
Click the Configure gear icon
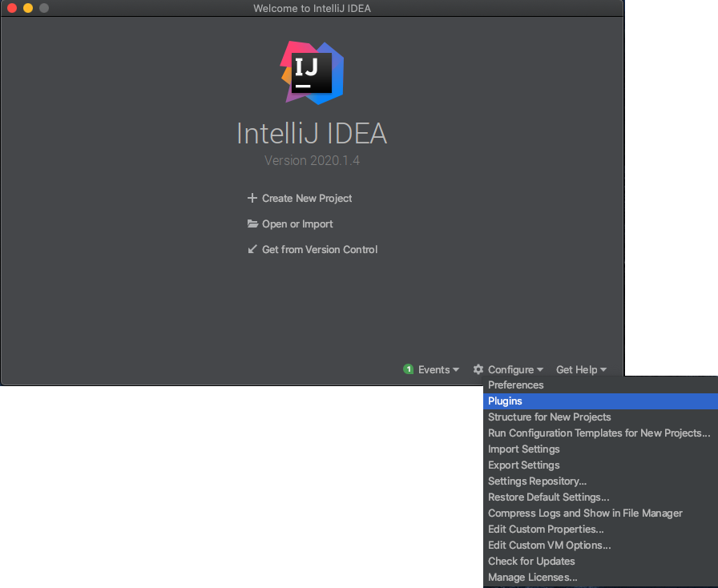click(x=478, y=369)
